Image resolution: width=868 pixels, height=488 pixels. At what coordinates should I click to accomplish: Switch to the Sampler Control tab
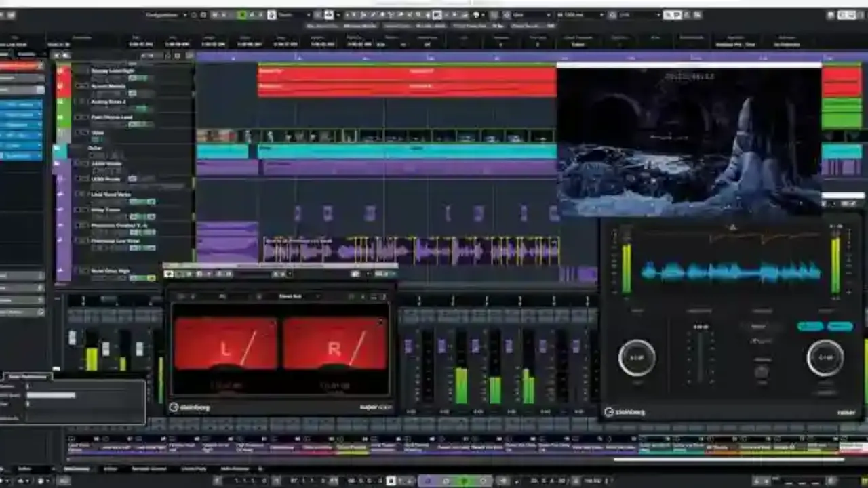point(149,469)
